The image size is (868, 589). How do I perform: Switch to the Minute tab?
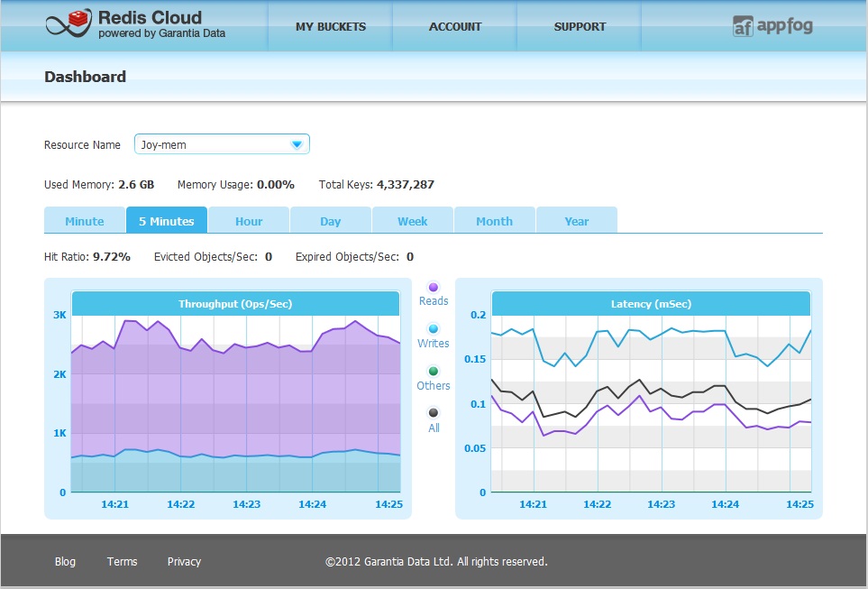tap(84, 220)
